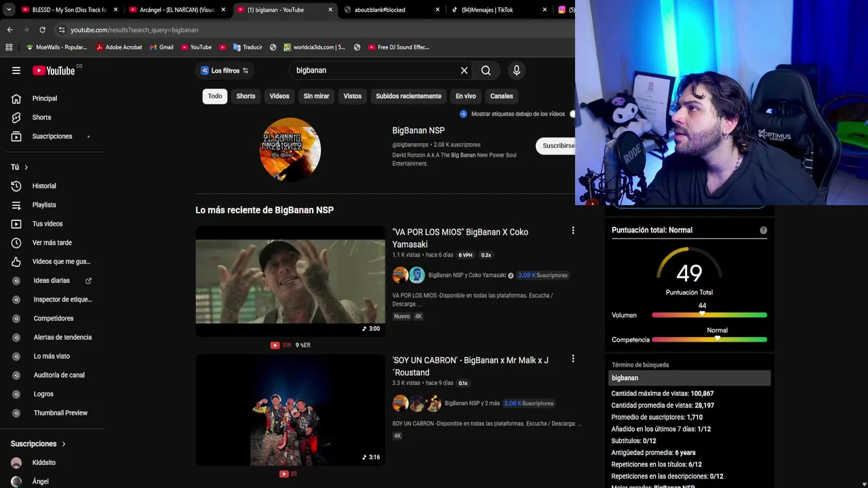Open BigBanan NSP y Coko Yamasaki channel link
This screenshot has height=488, width=868.
[467, 275]
